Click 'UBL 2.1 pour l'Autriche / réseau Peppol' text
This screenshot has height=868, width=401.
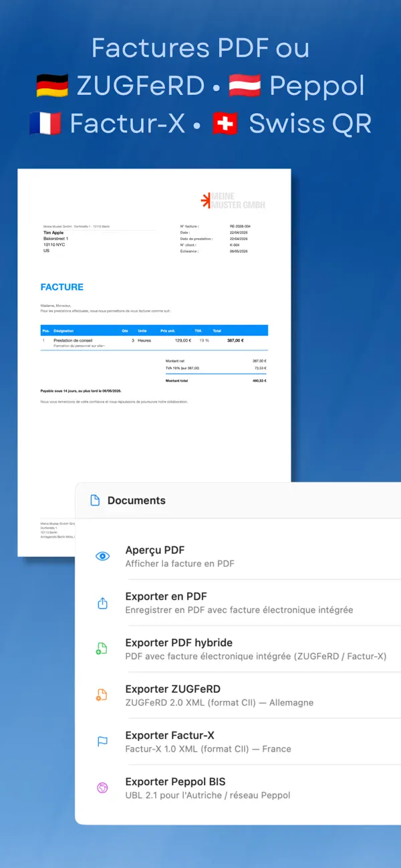coord(208,795)
